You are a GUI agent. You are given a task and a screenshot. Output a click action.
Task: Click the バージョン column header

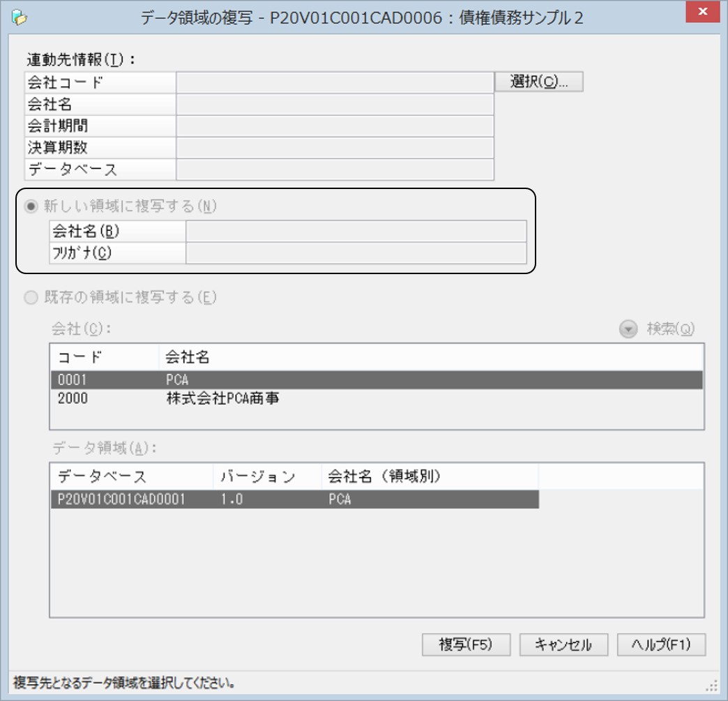[x=267, y=477]
